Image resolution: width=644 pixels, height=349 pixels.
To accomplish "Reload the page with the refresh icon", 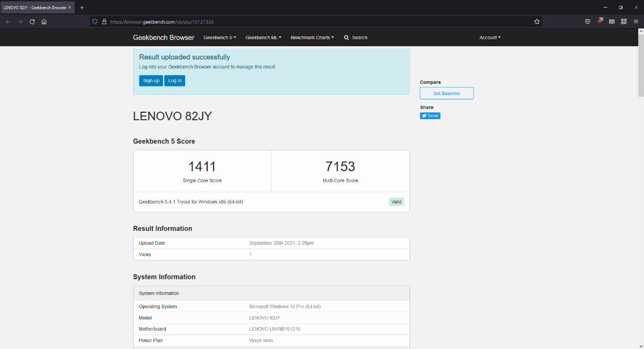I will 32,21.
